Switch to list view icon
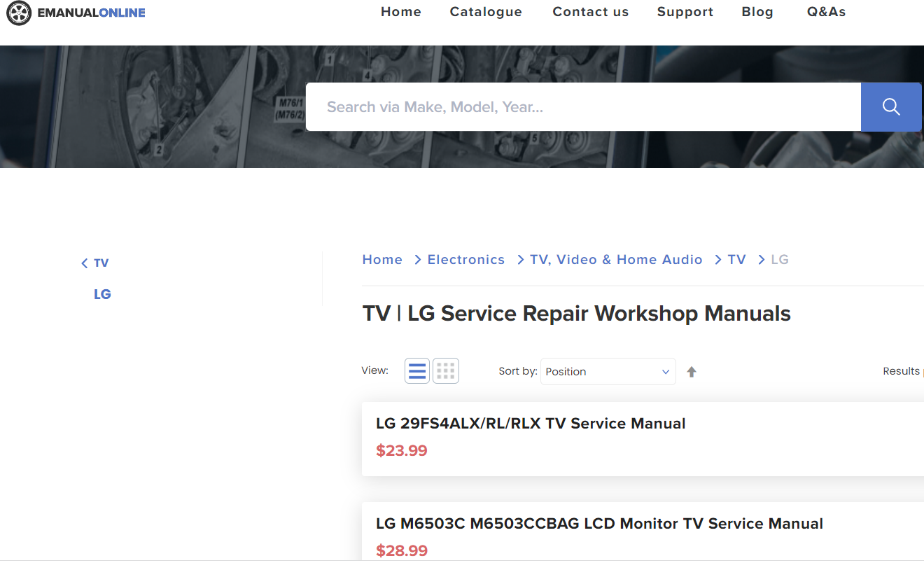The width and height of the screenshot is (924, 563). point(417,371)
